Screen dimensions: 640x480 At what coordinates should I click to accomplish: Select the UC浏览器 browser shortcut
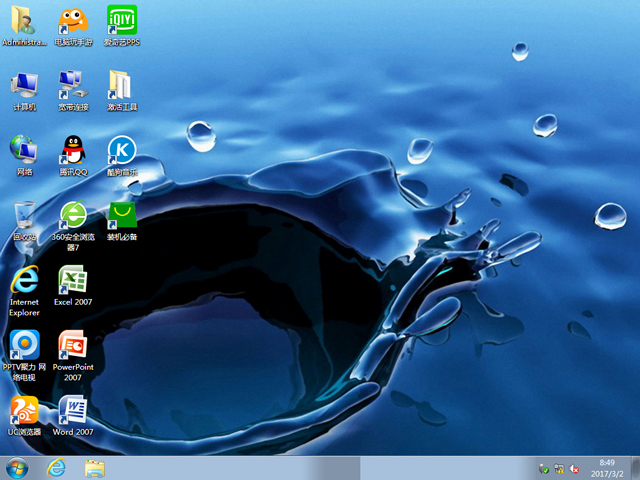click(24, 411)
